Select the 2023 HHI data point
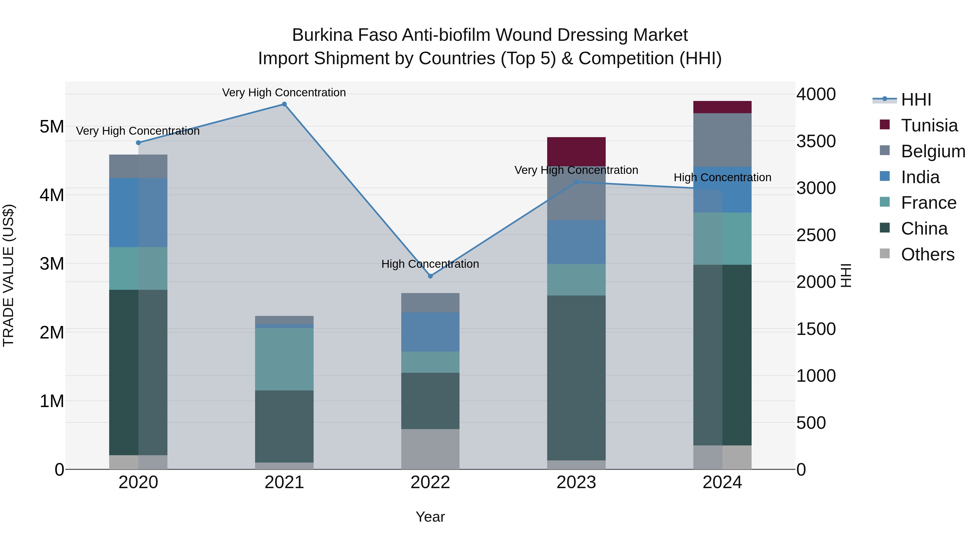The image size is (980, 551). [576, 182]
